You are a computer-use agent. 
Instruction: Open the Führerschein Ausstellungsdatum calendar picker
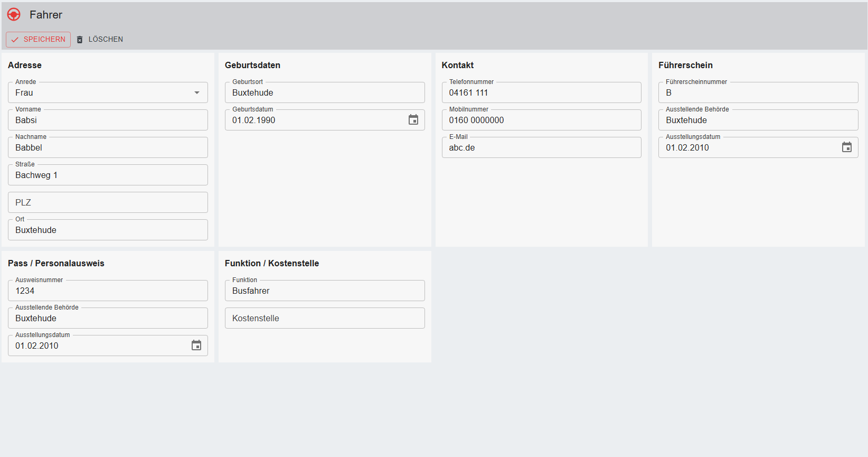pyautogui.click(x=846, y=147)
